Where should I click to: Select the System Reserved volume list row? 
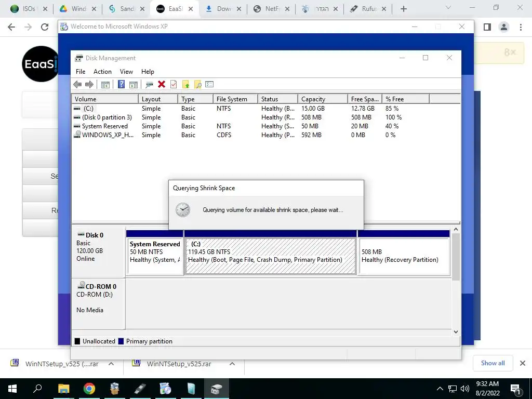pyautogui.click(x=265, y=126)
